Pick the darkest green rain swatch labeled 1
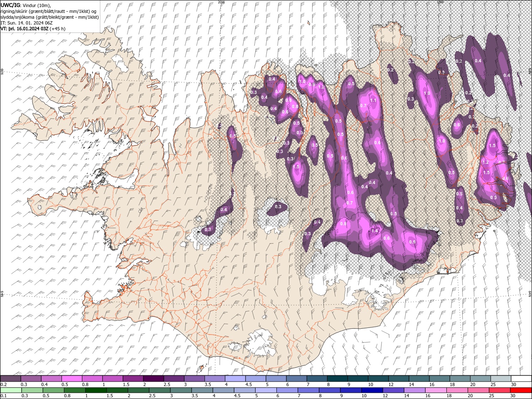Screen dimensions: 532x399 tap(96, 390)
